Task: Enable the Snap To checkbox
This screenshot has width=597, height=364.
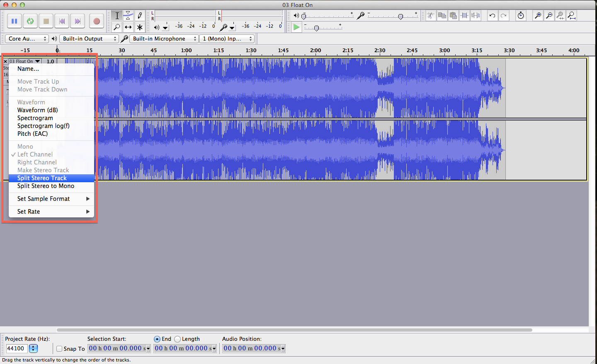Action: [59, 349]
